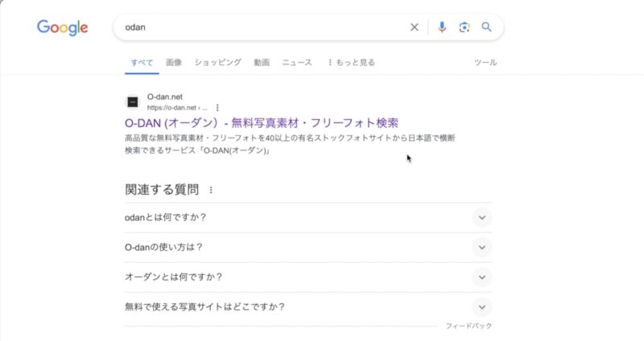
Task: Clear the search box with the X icon
Action: (415, 27)
